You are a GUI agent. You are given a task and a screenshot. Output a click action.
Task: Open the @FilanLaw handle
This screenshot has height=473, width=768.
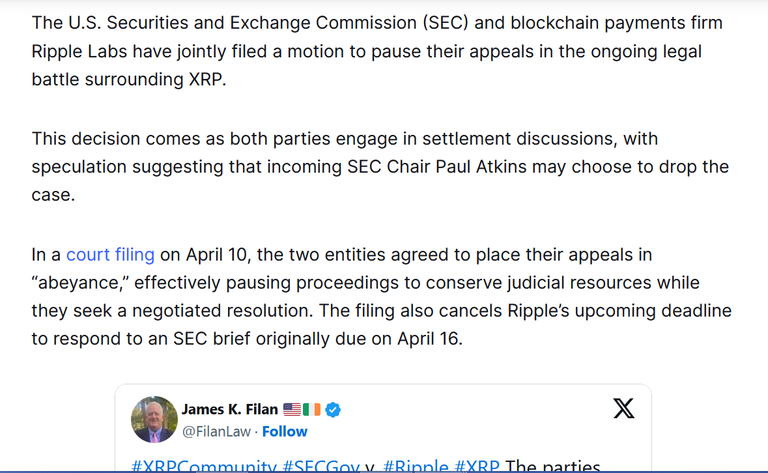pyautogui.click(x=216, y=431)
